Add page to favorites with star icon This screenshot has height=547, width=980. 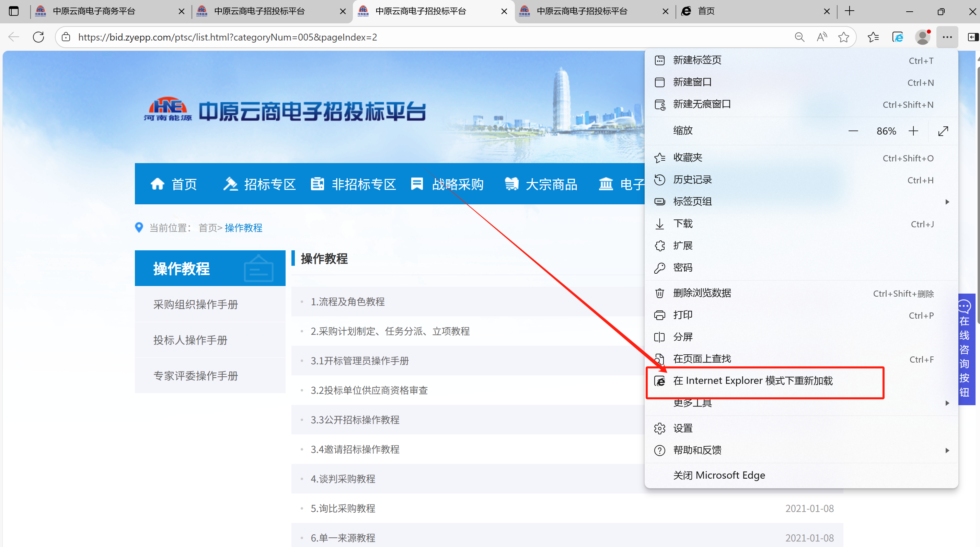(x=843, y=37)
